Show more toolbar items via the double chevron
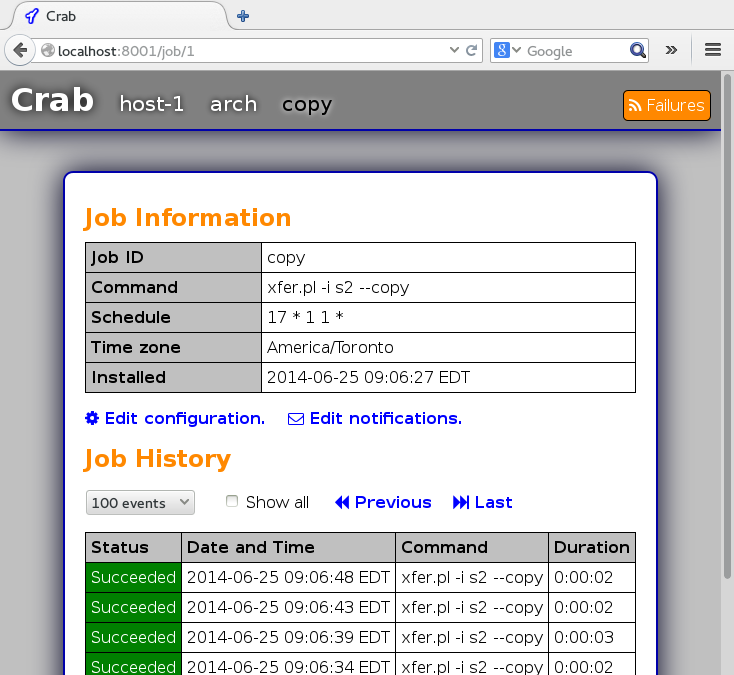The width and height of the screenshot is (734, 675). click(x=671, y=50)
